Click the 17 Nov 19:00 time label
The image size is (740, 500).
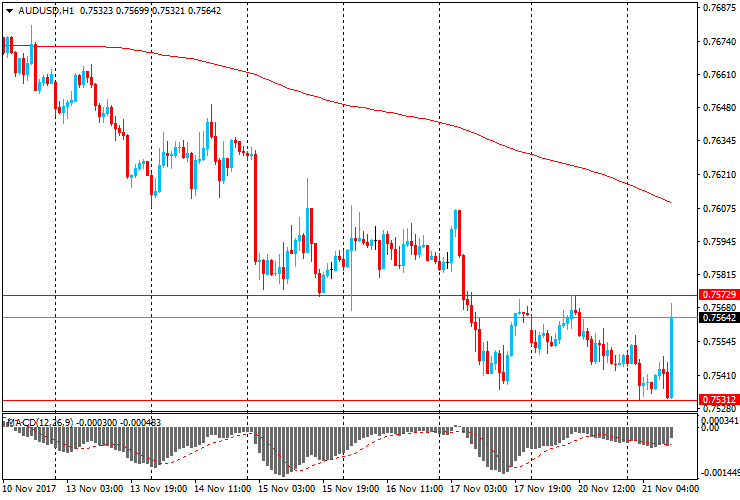pos(542,488)
